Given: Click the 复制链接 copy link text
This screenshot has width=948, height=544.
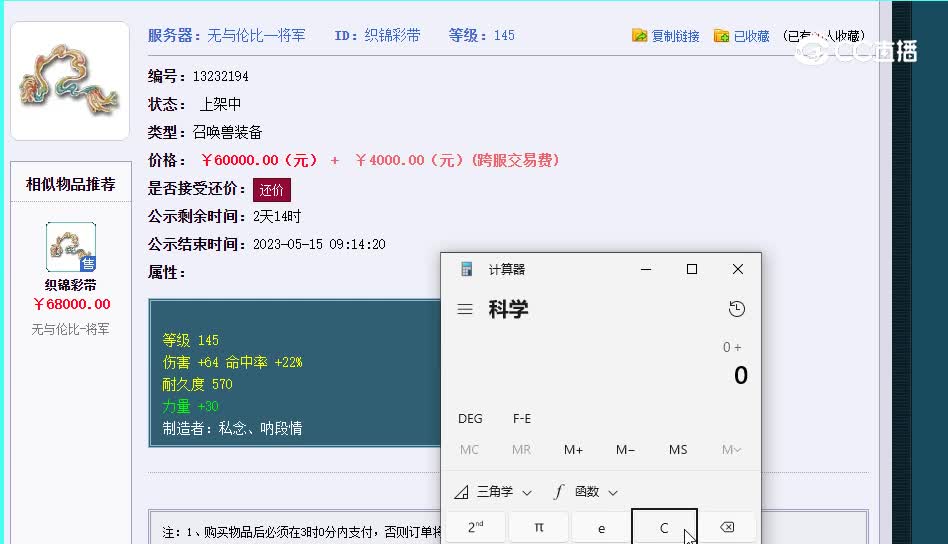Looking at the screenshot, I should point(675,36).
